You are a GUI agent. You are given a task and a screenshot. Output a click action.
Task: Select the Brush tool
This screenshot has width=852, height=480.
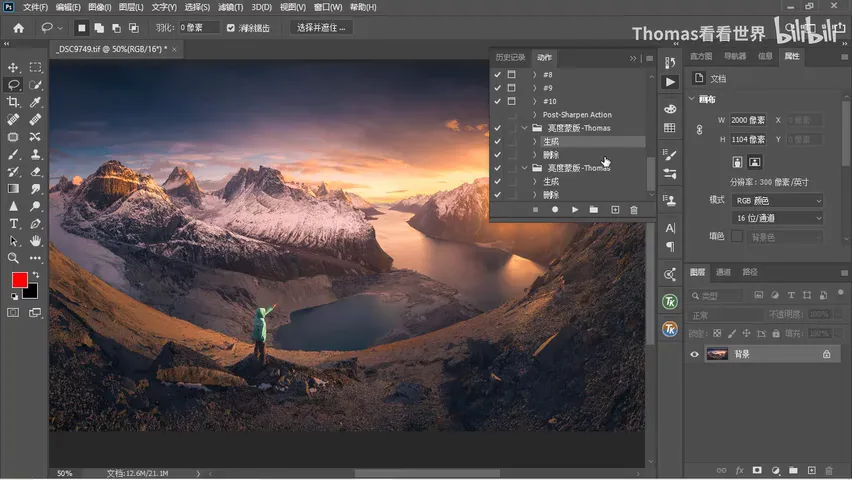[13, 154]
